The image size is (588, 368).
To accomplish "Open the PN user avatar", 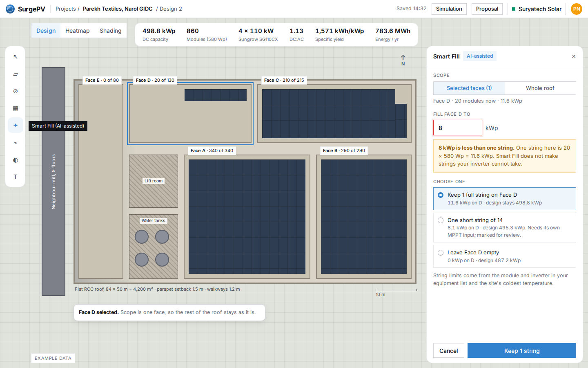I will (x=577, y=9).
